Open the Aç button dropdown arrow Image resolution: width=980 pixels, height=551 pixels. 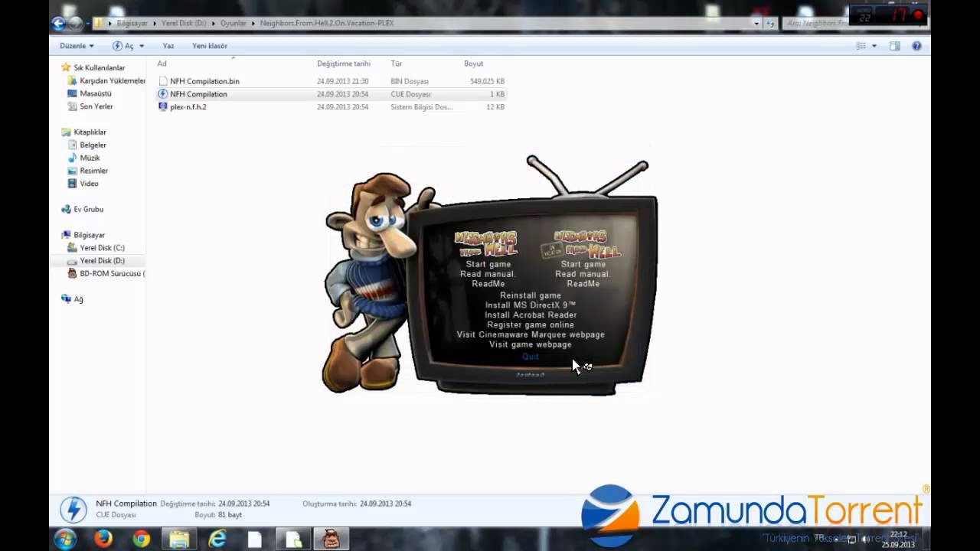click(x=142, y=46)
